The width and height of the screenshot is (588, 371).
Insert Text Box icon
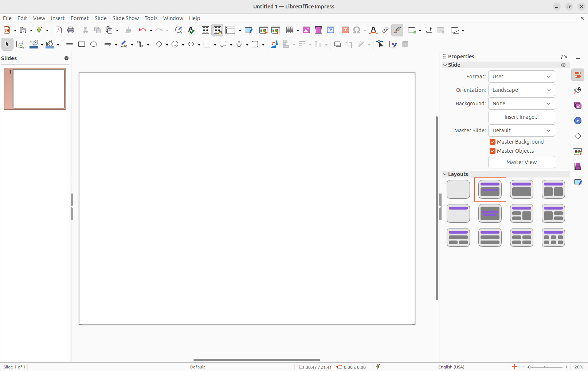(345, 30)
